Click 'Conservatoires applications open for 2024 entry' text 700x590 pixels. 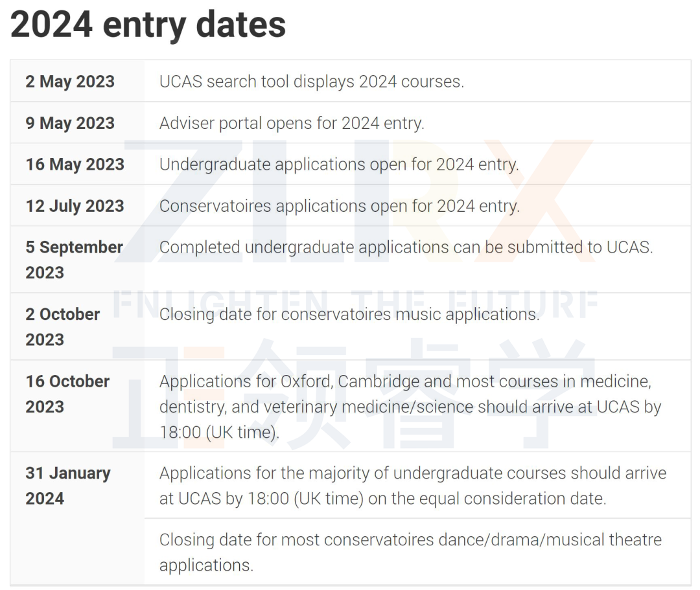click(339, 206)
